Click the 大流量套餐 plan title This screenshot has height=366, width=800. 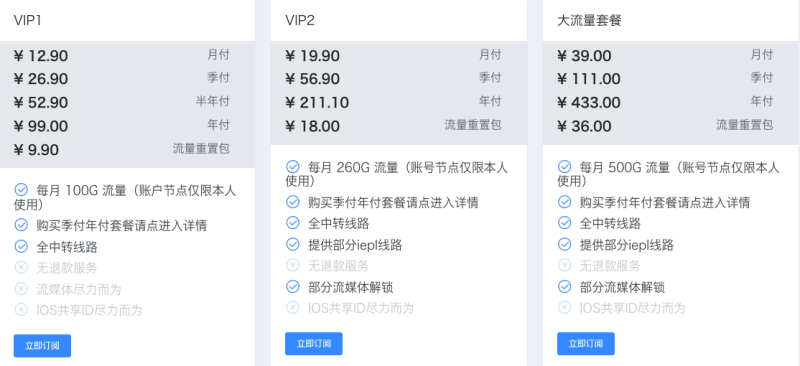[589, 21]
